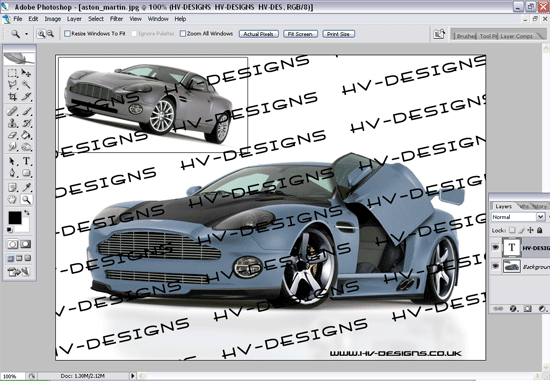Select the Move tool
The height and width of the screenshot is (381, 550).
pyautogui.click(x=26, y=73)
